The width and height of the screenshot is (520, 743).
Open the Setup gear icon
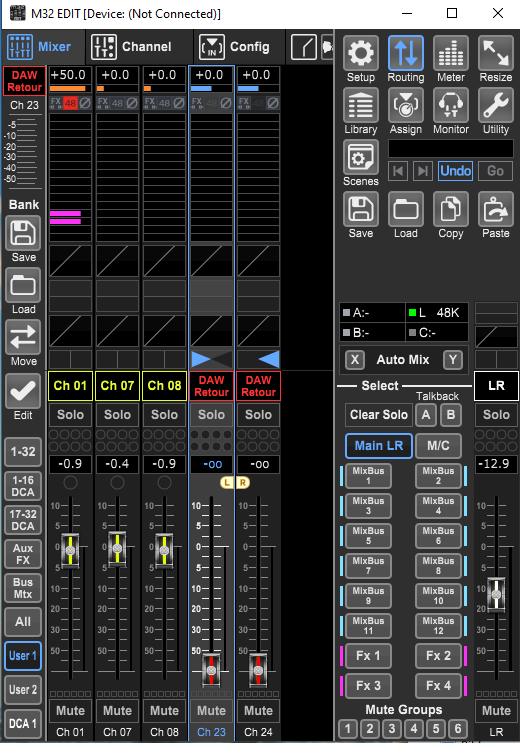tap(361, 53)
